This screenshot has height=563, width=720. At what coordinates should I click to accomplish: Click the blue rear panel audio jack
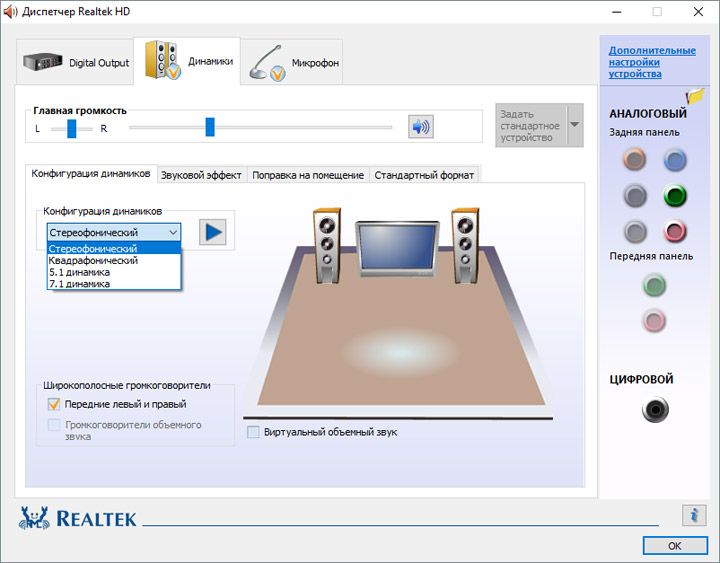(x=675, y=160)
